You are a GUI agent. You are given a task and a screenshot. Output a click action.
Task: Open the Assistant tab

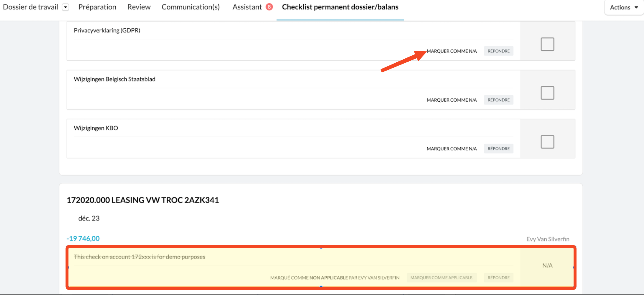click(x=247, y=7)
